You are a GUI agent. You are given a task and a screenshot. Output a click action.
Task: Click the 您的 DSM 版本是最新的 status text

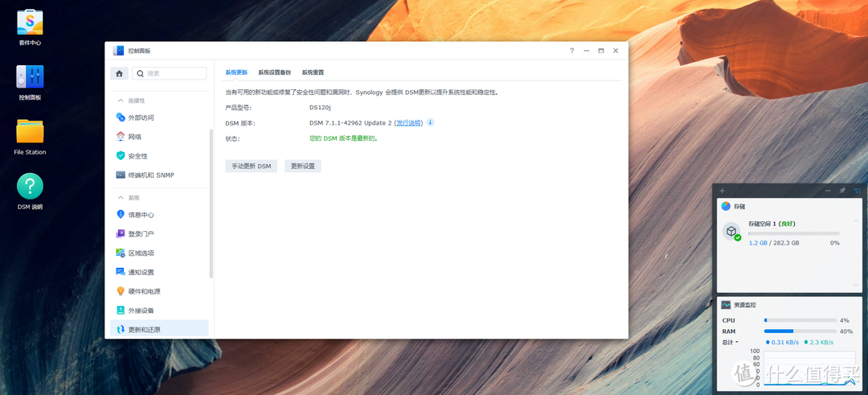(x=343, y=138)
